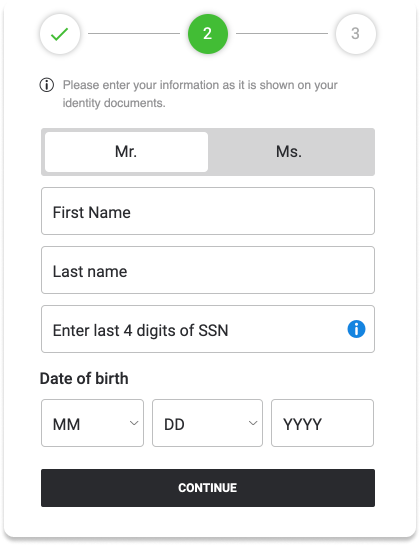Focus the First Name field
The width and height of the screenshot is (420, 545).
point(208,211)
